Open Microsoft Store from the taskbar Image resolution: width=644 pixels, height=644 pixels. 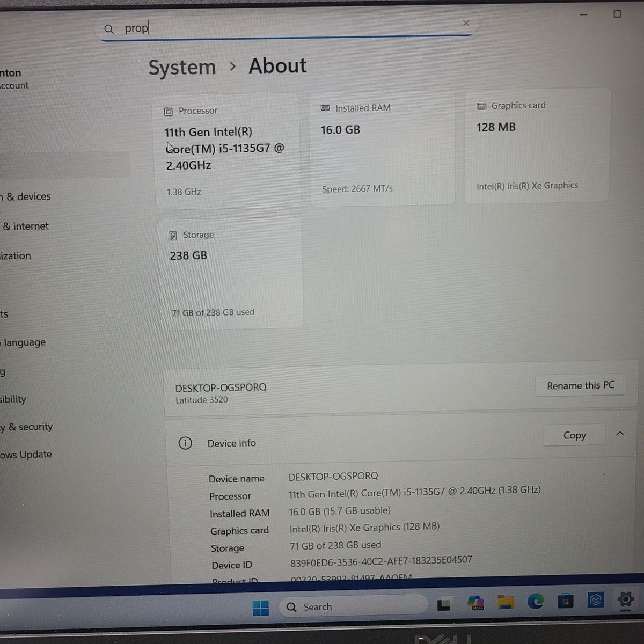pyautogui.click(x=565, y=601)
